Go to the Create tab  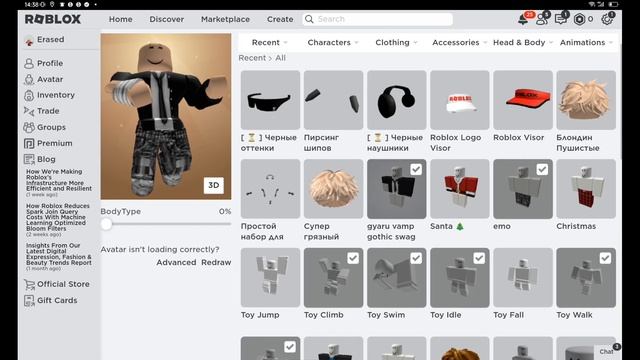280,19
